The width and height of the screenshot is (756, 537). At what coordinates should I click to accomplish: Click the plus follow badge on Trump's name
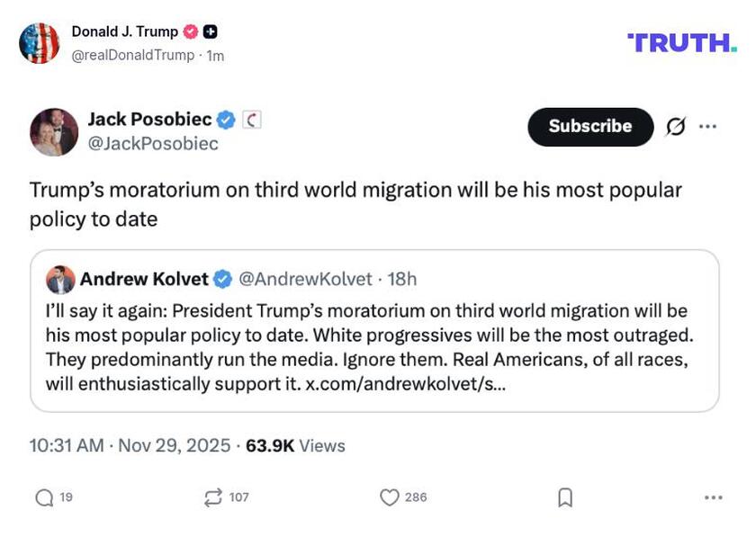coord(208,30)
